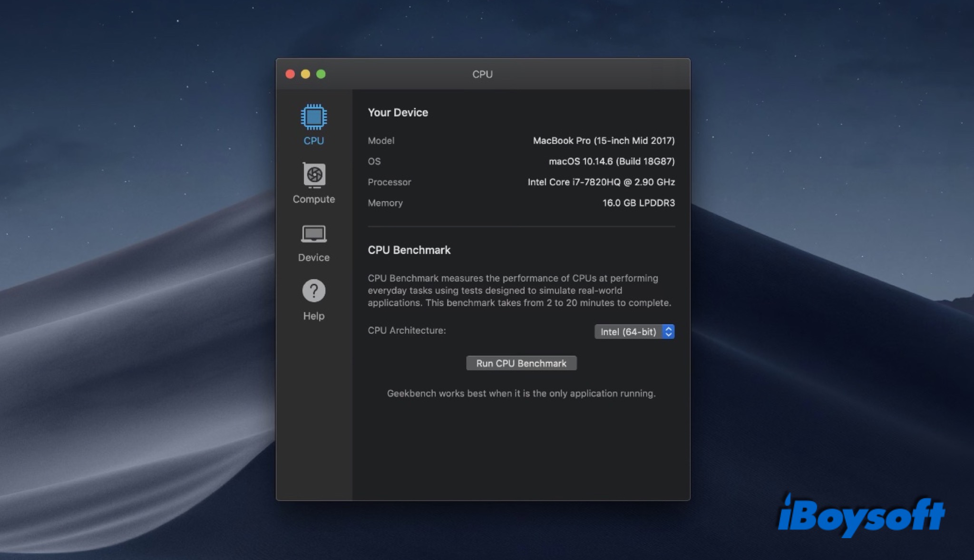Click the Device laptop icon

[x=313, y=234]
